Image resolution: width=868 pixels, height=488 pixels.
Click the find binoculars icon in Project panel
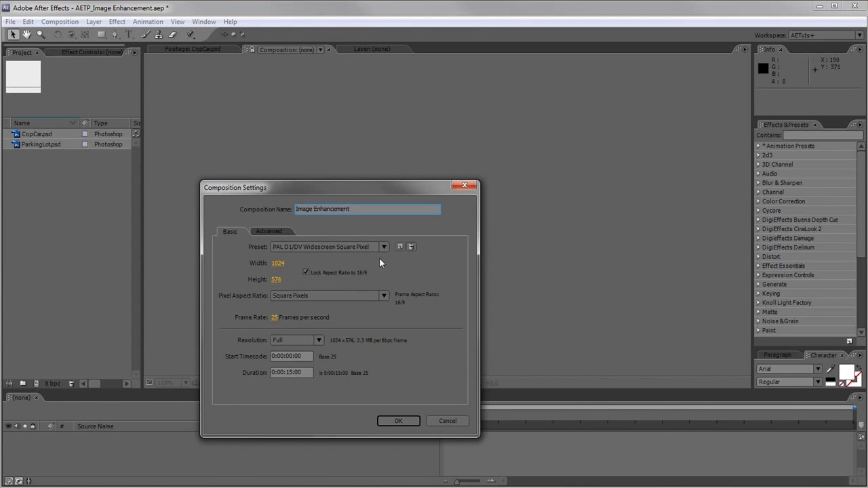click(9, 384)
